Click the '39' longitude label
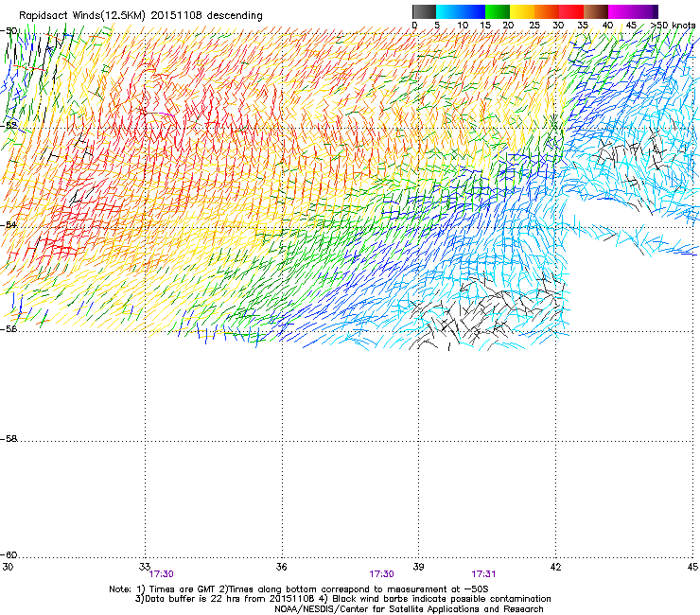This screenshot has height=615, width=700. click(x=418, y=567)
